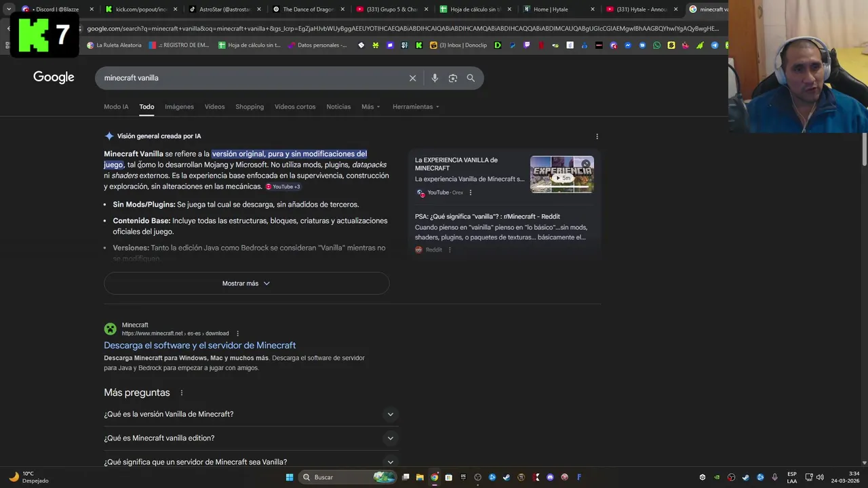This screenshot has width=868, height=488.
Task: Open the AI overview three-dot menu
Action: point(597,136)
